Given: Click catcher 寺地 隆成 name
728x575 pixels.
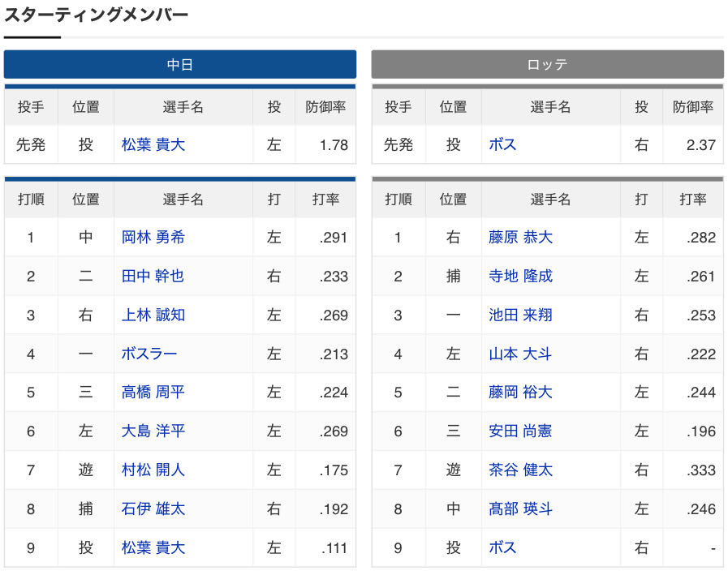Looking at the screenshot, I should (x=520, y=276).
